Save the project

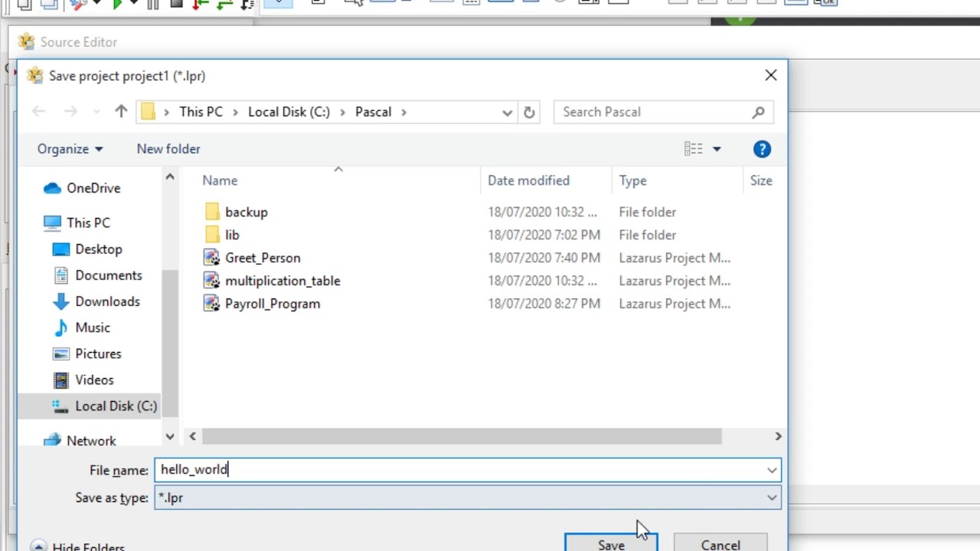point(611,543)
